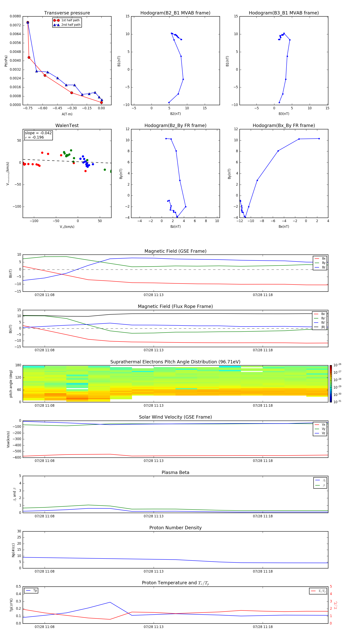Click the "A(T·m)" x-axis label

pyautogui.click(x=67, y=114)
